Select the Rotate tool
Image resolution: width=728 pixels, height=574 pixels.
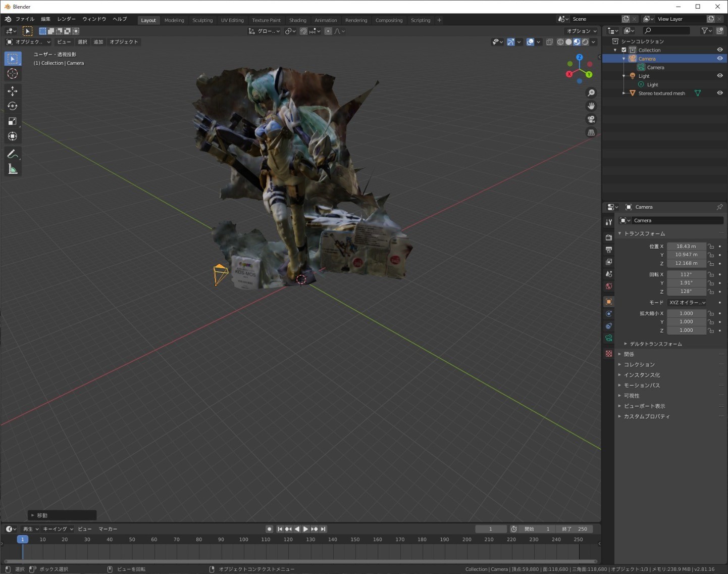13,106
